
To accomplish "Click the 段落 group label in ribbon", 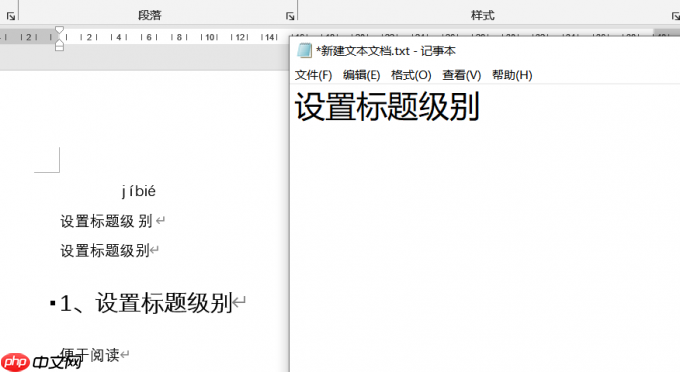I will [x=150, y=16].
